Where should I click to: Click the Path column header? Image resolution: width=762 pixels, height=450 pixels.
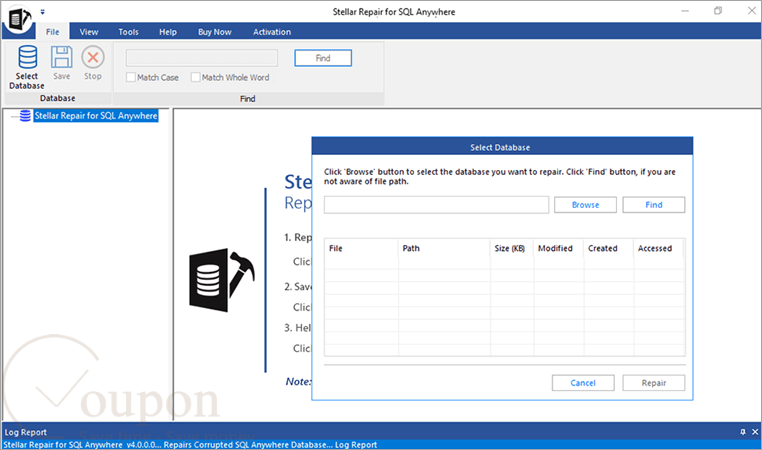(x=444, y=248)
